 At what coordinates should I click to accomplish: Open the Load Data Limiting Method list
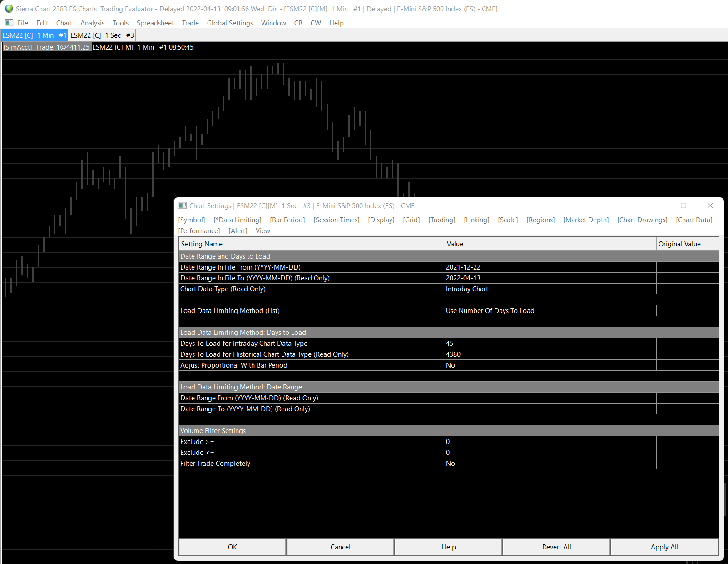(550, 311)
